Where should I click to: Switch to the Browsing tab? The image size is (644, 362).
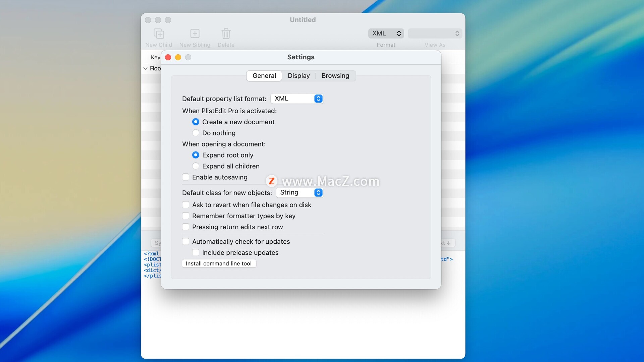click(335, 76)
